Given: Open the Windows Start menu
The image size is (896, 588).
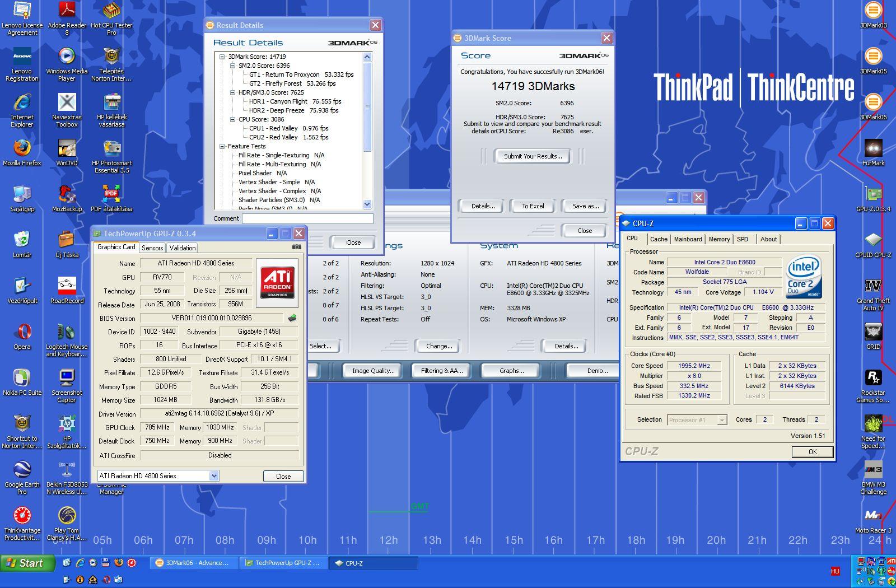Looking at the screenshot, I should (28, 563).
